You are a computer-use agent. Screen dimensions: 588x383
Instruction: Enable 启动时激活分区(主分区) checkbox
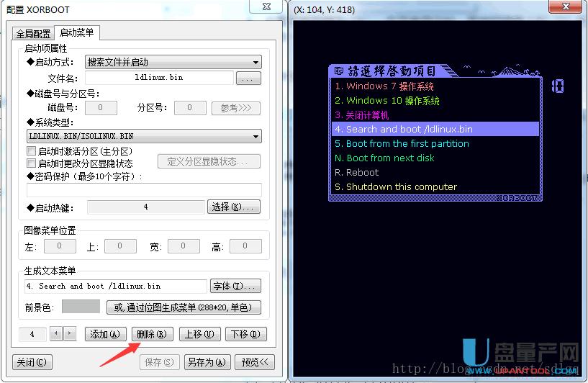(x=32, y=151)
